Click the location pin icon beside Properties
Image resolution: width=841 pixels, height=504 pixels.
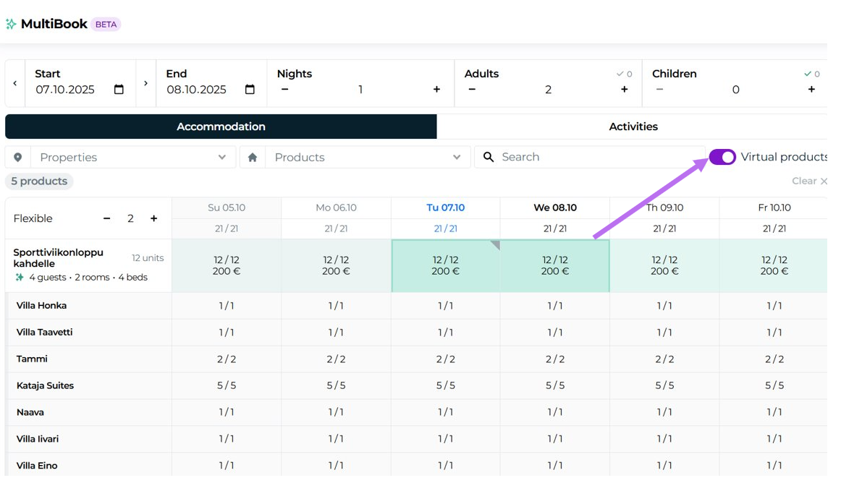click(18, 157)
